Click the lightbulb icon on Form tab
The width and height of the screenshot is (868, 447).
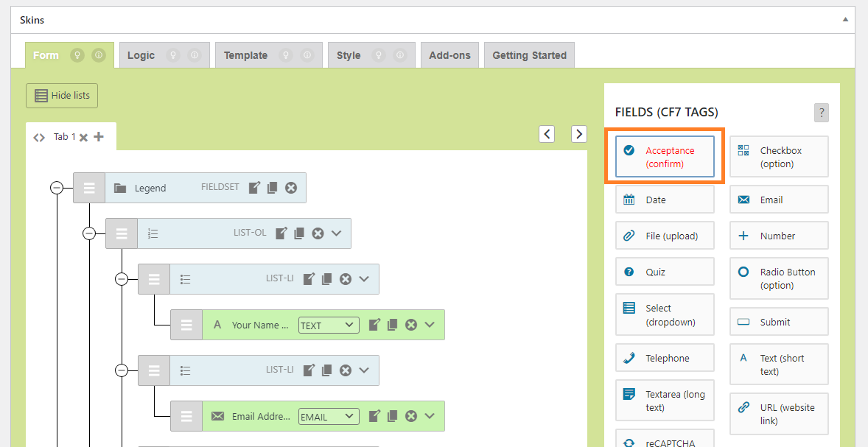pos(76,55)
